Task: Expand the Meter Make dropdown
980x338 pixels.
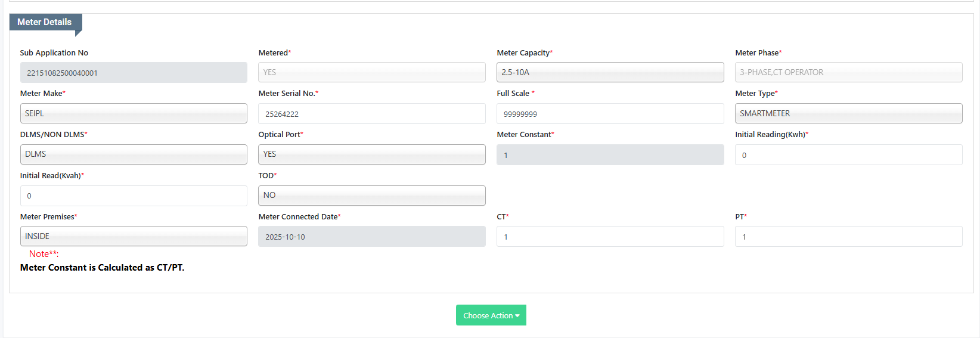Action: pyautogui.click(x=134, y=113)
